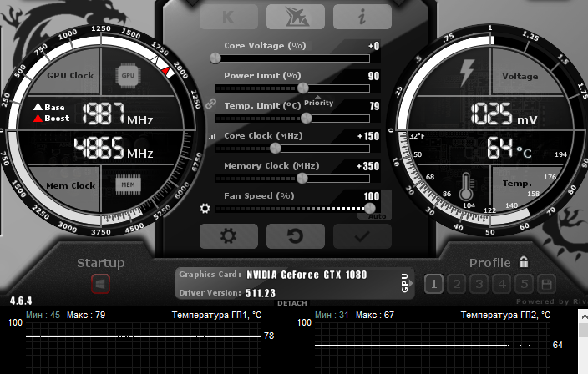Viewport: 588px width, 374px height.
Task: Click the monitor scrollbar up arrow
Action: [584, 316]
